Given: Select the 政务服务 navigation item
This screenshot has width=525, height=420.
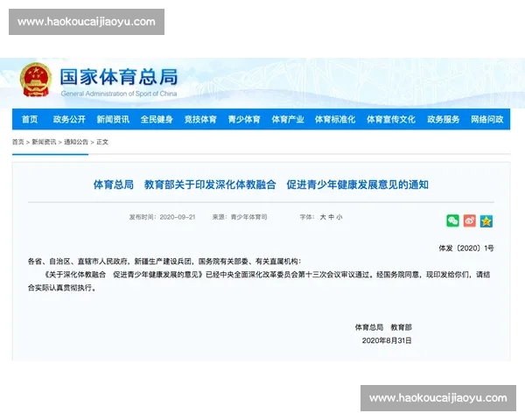Looking at the screenshot, I should click(444, 119).
